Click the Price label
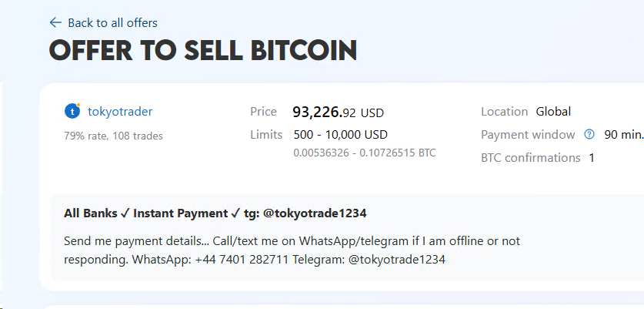644x309 pixels. (x=263, y=112)
